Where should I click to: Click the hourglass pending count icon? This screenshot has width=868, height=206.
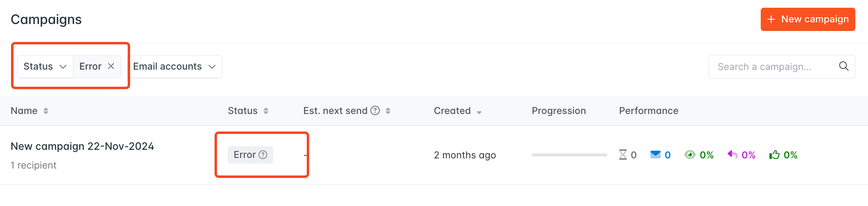[x=623, y=155]
